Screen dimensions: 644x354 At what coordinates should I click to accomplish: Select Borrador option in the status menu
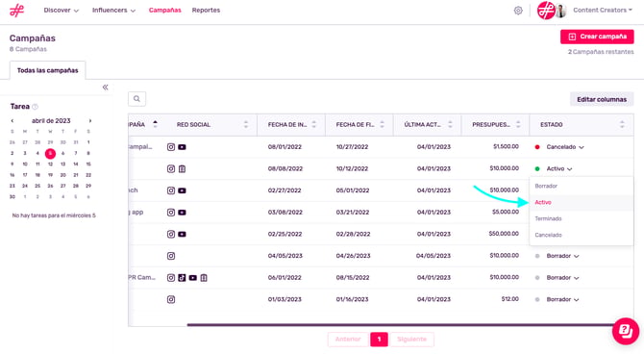(x=582, y=186)
